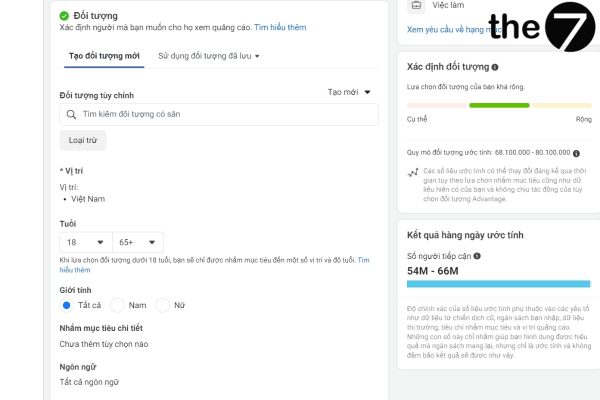Click the green checkmark beside Đối tượng
The height and width of the screenshot is (400, 600).
pyautogui.click(x=64, y=16)
